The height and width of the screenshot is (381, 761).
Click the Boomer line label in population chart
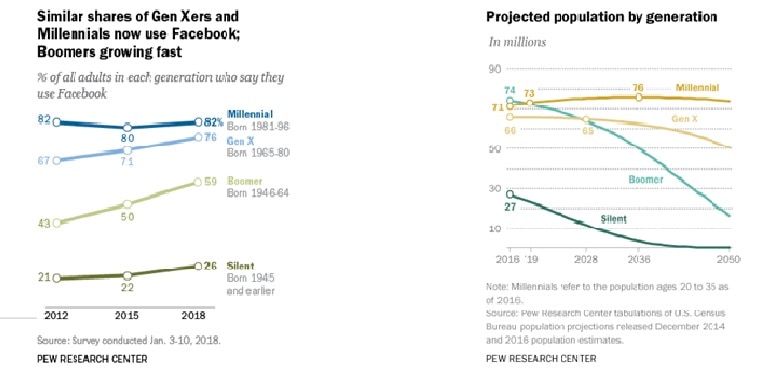[x=645, y=180]
